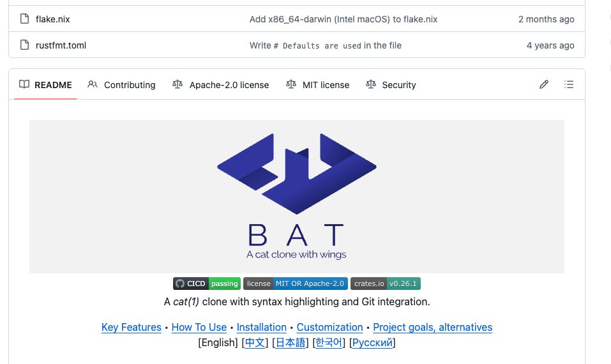The image size is (611, 364).
Task: Switch to the Contributing tab
Action: [x=121, y=84]
